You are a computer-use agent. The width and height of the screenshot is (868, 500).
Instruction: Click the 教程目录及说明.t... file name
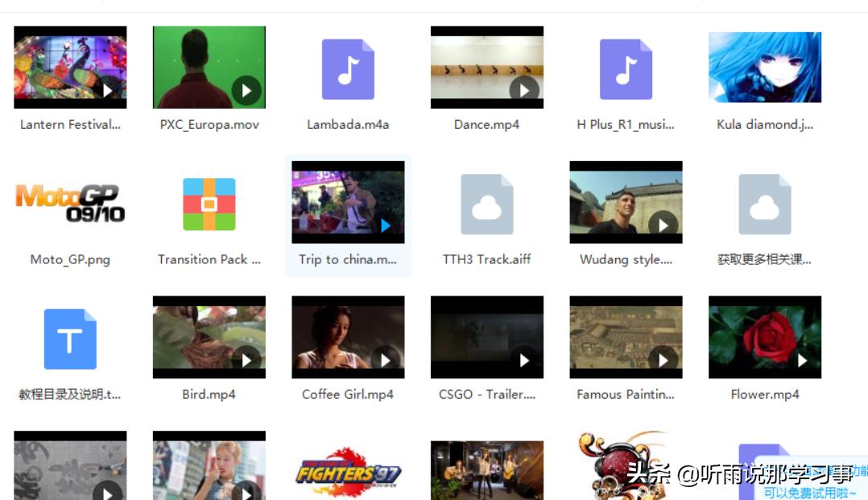[x=70, y=395]
